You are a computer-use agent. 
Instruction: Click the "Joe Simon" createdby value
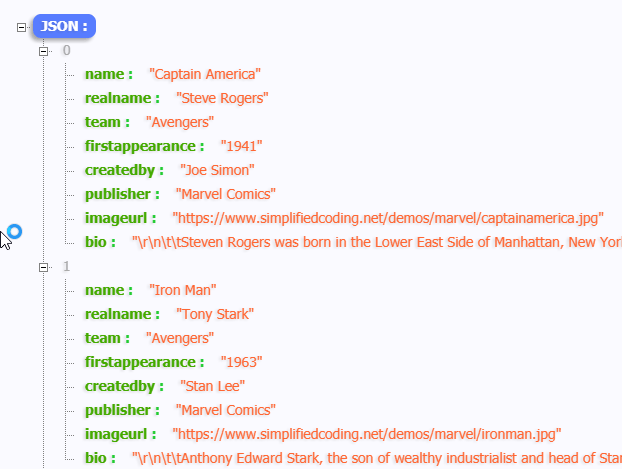coord(217,170)
